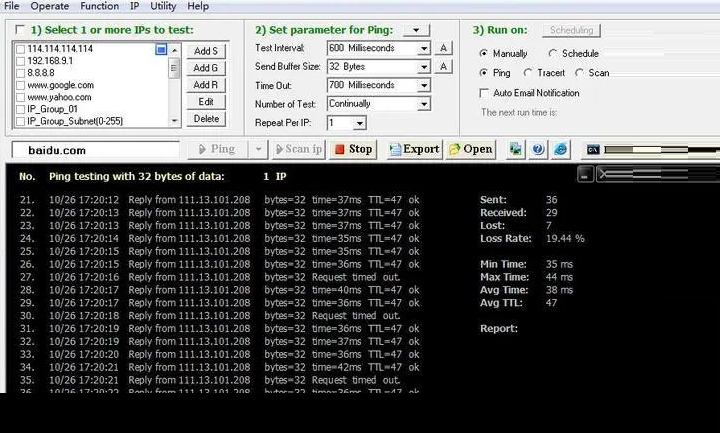The height and width of the screenshot is (433, 720).
Task: Expand the Test Interval dropdown
Action: coord(424,48)
